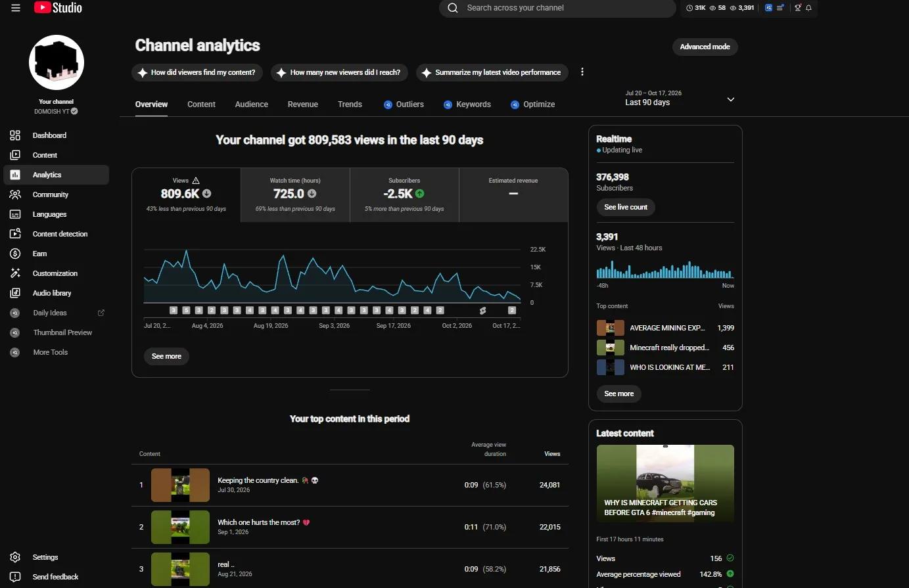This screenshot has height=588, width=909.
Task: Open the Optimize tab
Action: 533,104
